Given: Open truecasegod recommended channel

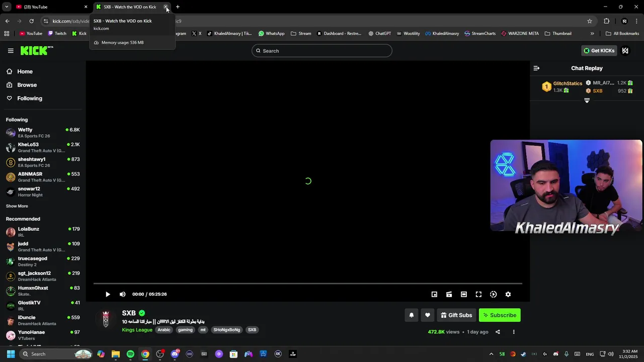Looking at the screenshot, I should click(43, 261).
